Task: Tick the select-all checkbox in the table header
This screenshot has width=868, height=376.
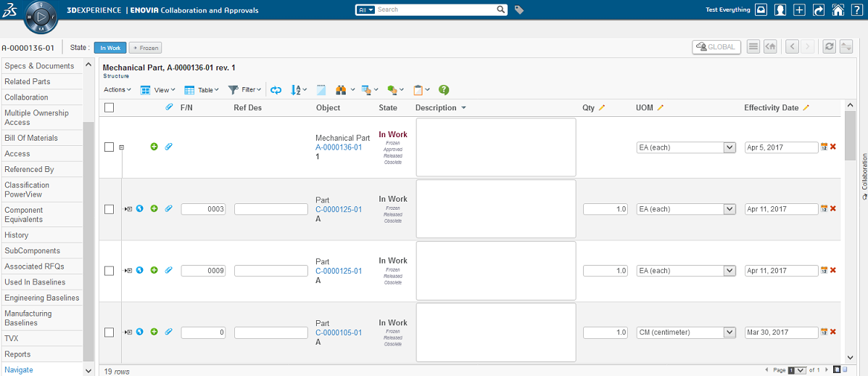Action: [109, 108]
